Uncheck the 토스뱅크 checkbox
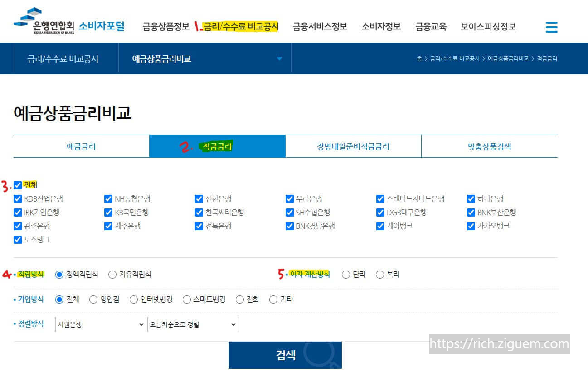Image resolution: width=588 pixels, height=372 pixels. 18,240
